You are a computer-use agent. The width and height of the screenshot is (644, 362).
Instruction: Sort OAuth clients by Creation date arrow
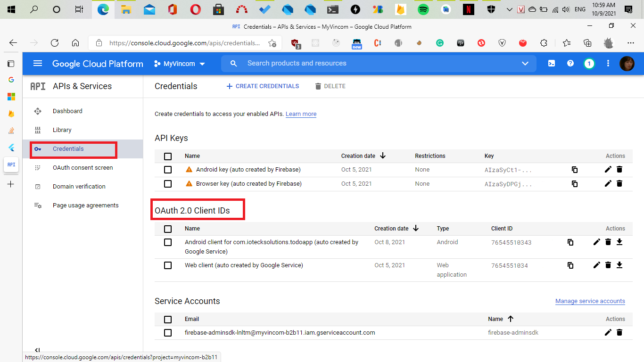(416, 228)
